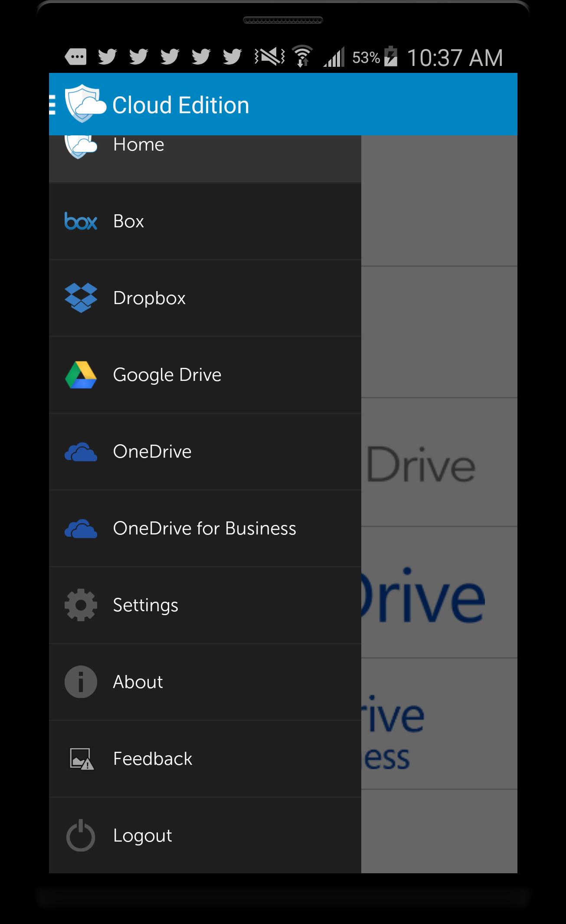Select Box in the drawer menu
Viewport: 566px width, 924px height.
pyautogui.click(x=128, y=221)
